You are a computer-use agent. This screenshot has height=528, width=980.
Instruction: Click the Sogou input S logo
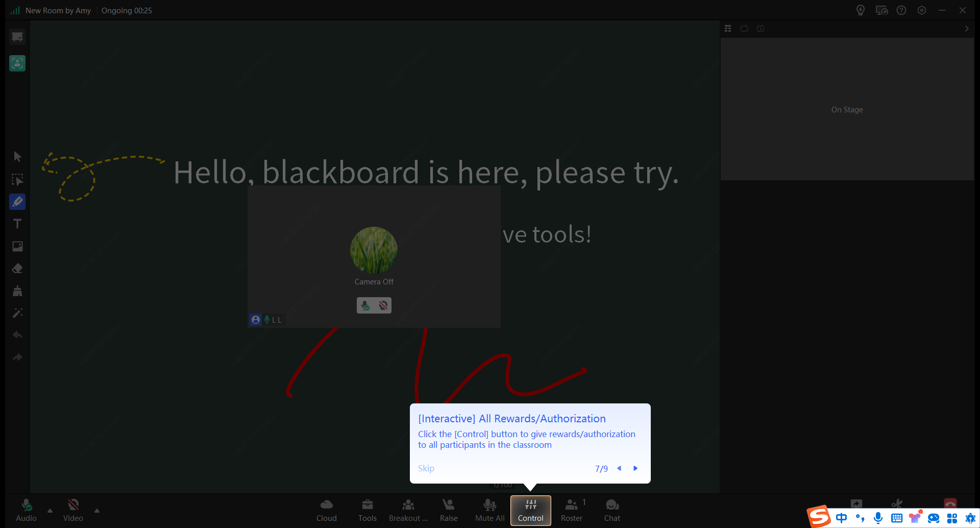pyautogui.click(x=819, y=517)
